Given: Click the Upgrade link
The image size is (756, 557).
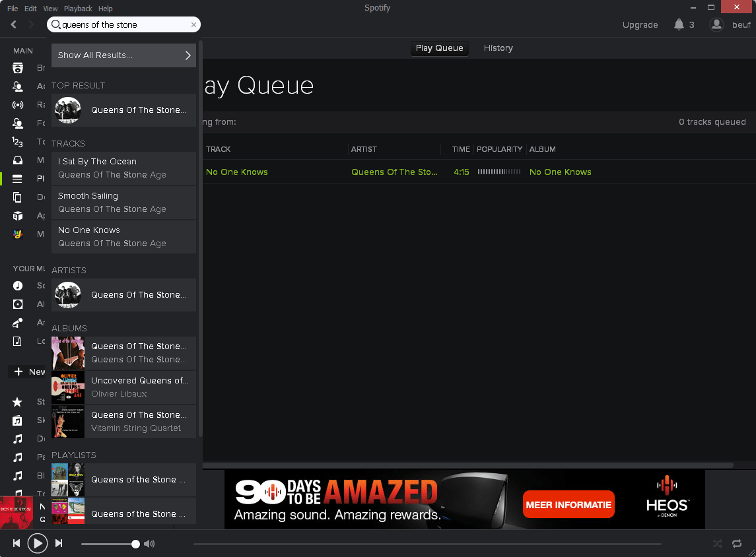Looking at the screenshot, I should 640,25.
